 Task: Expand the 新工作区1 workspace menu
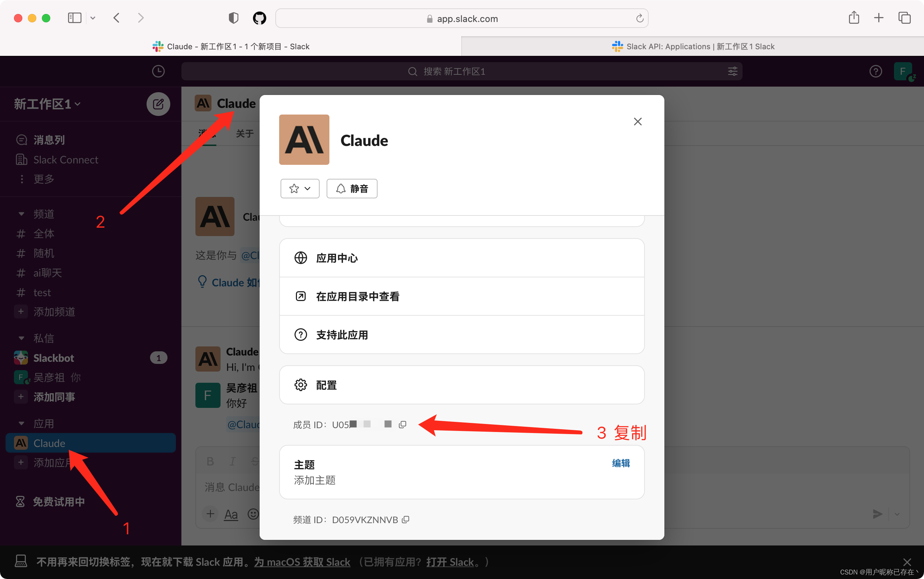[x=47, y=104]
